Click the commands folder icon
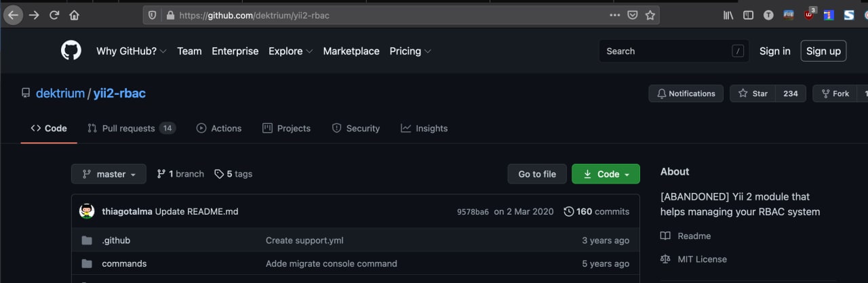 pyautogui.click(x=87, y=263)
